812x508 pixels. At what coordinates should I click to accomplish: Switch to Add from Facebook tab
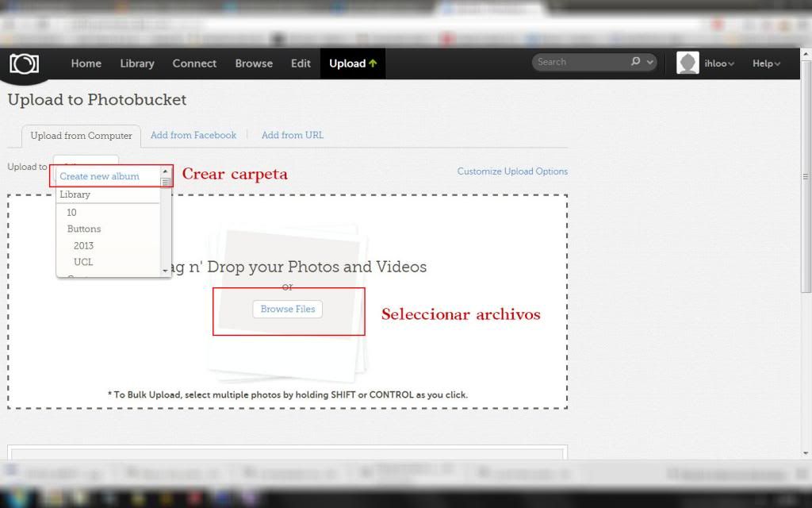(x=193, y=135)
